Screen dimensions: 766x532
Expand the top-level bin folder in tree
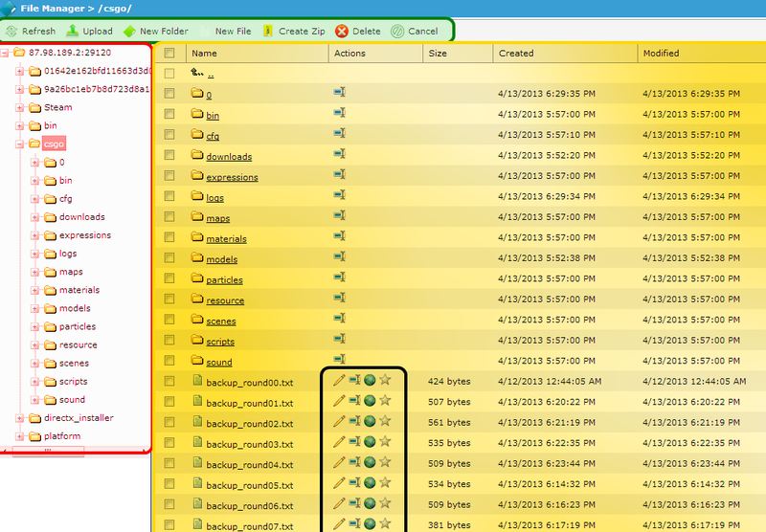(x=19, y=126)
